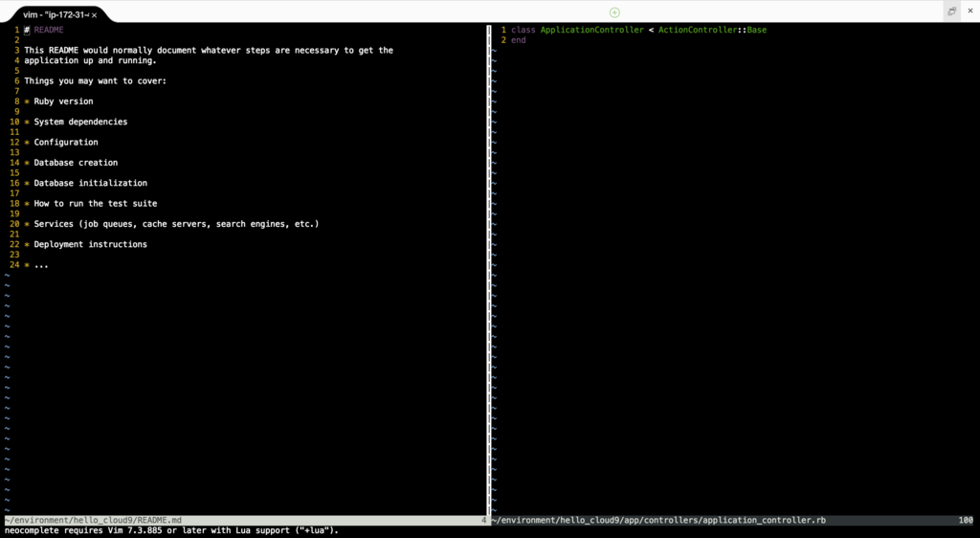Click 'ActionController::Base' in right pane
Screen dimensions: 980x538
pos(712,30)
